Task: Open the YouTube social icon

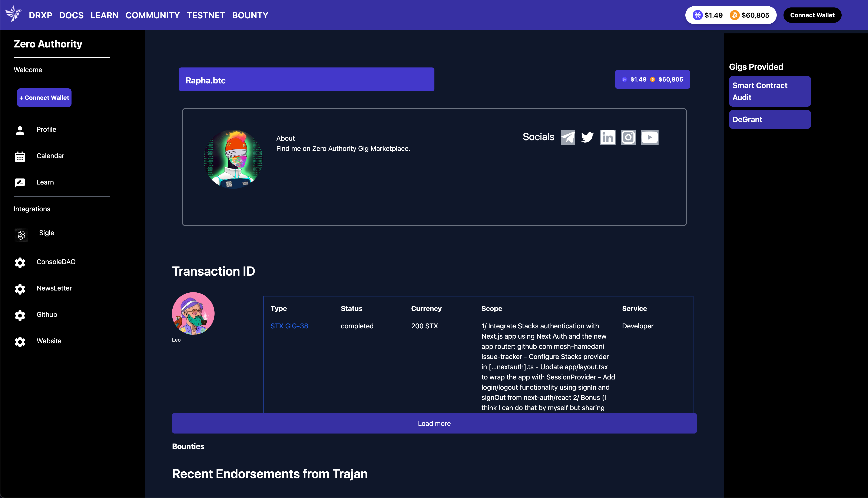Action: 649,137
